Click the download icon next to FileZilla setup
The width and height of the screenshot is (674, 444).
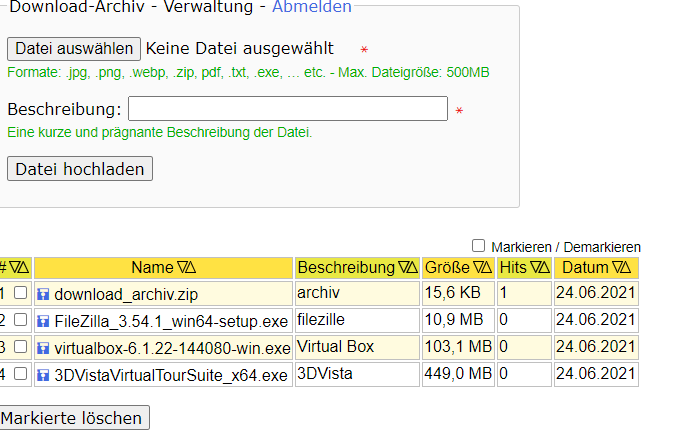click(43, 321)
